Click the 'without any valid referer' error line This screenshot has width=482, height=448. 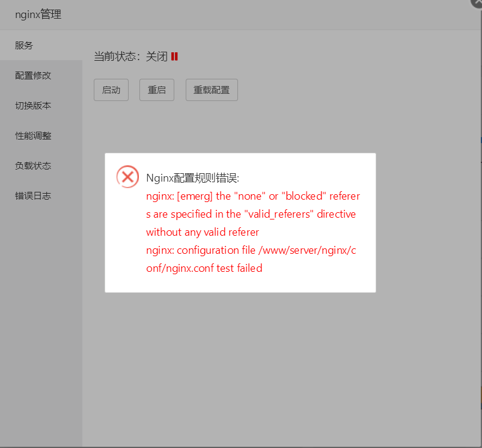pyautogui.click(x=203, y=232)
